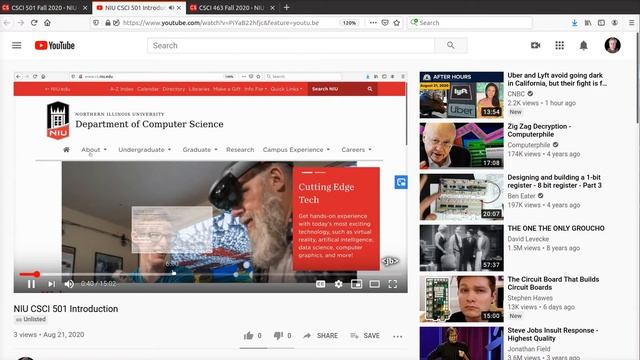The image size is (640, 360).
Task: Open THE ONE THE ONLY GROUCHO video
Action: [556, 228]
